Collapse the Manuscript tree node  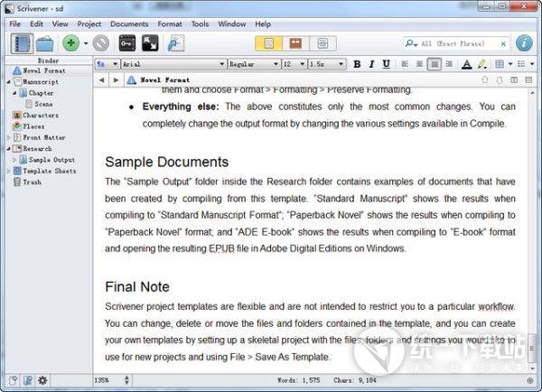pyautogui.click(x=9, y=82)
